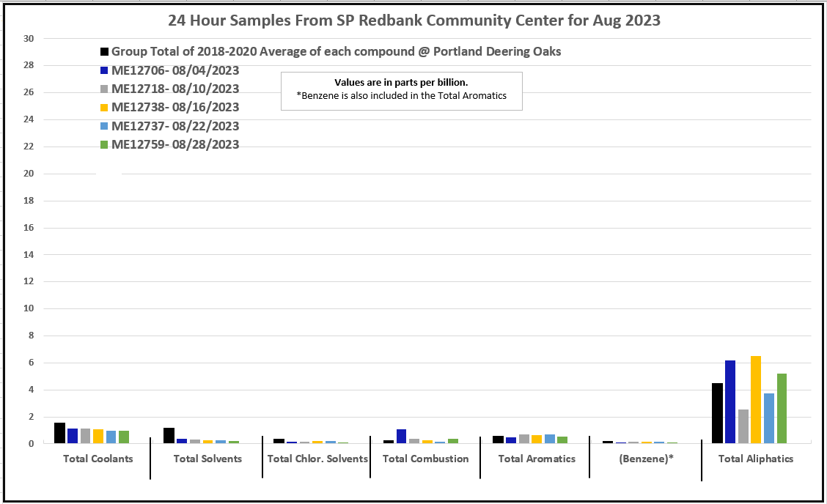Select the (Benzene)* axis label
This screenshot has width=827, height=504.
645,459
